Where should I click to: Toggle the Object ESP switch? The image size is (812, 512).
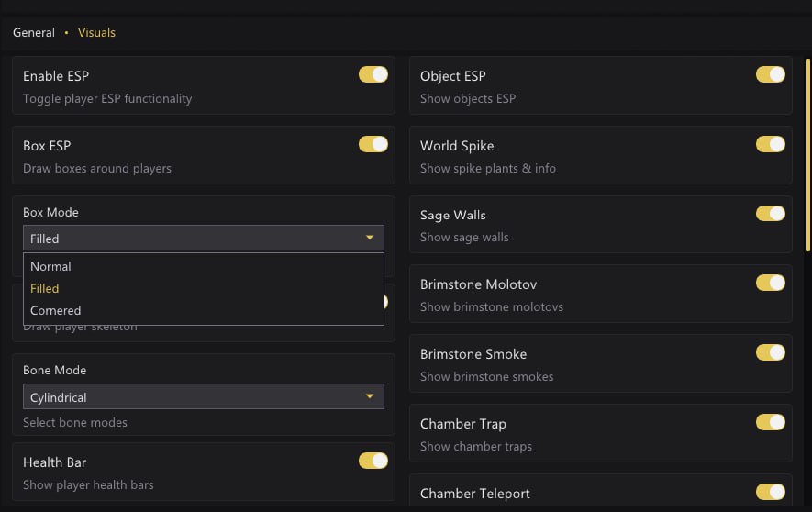770,74
